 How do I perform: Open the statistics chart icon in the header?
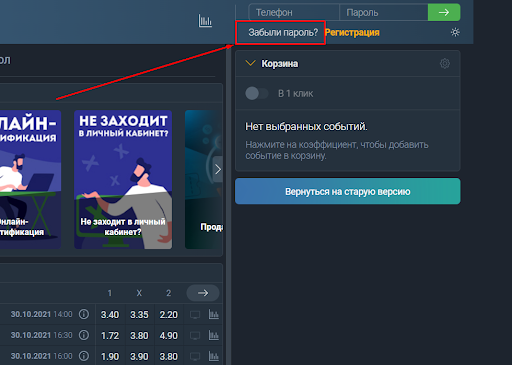point(205,21)
